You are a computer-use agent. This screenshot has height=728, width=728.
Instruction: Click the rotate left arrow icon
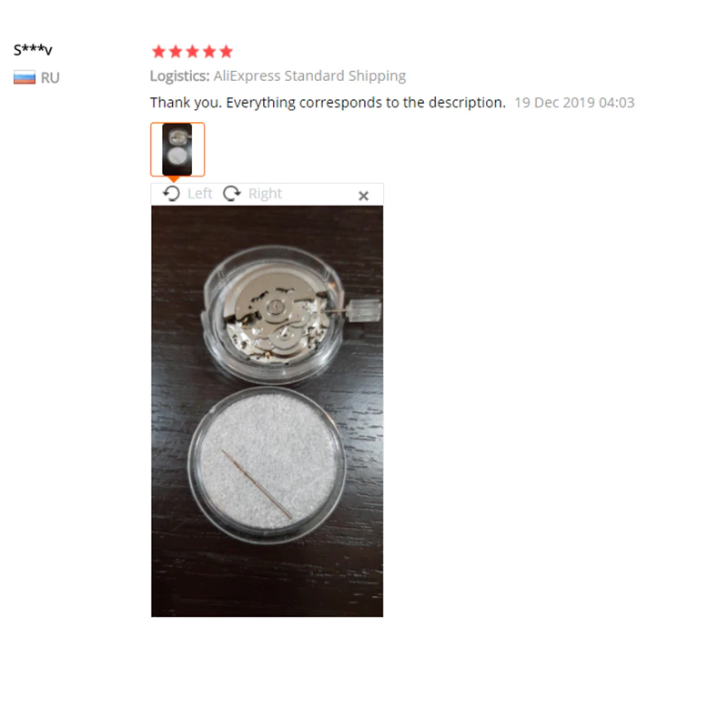171,193
